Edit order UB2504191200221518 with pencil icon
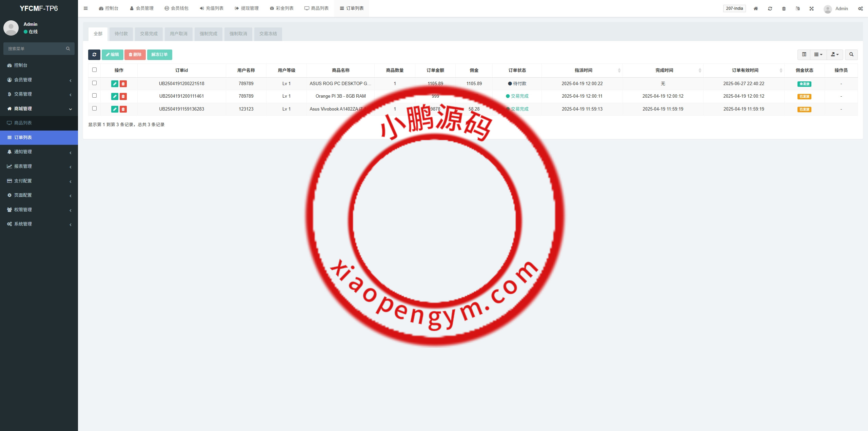Image resolution: width=868 pixels, height=431 pixels. tap(115, 84)
